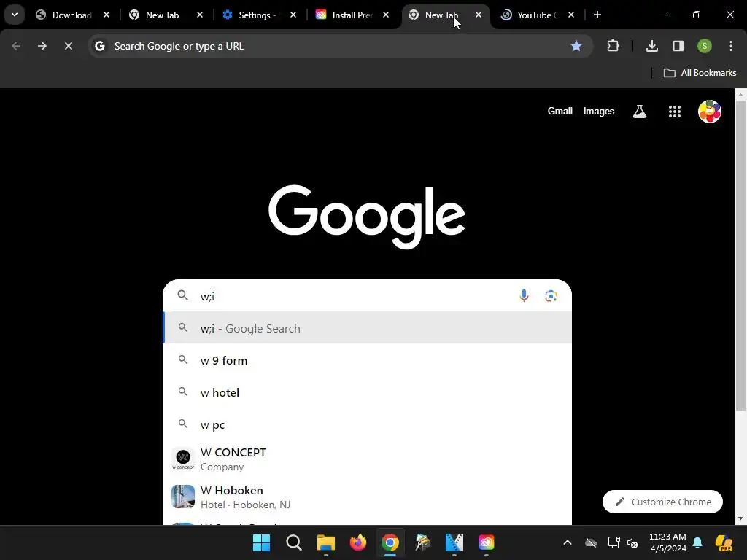Open the Downloads toolbar icon
The width and height of the screenshot is (747, 560).
(651, 46)
